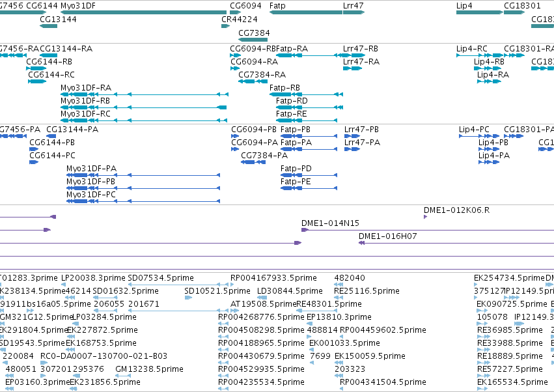Open transcript Fatp-RE

[292, 114]
